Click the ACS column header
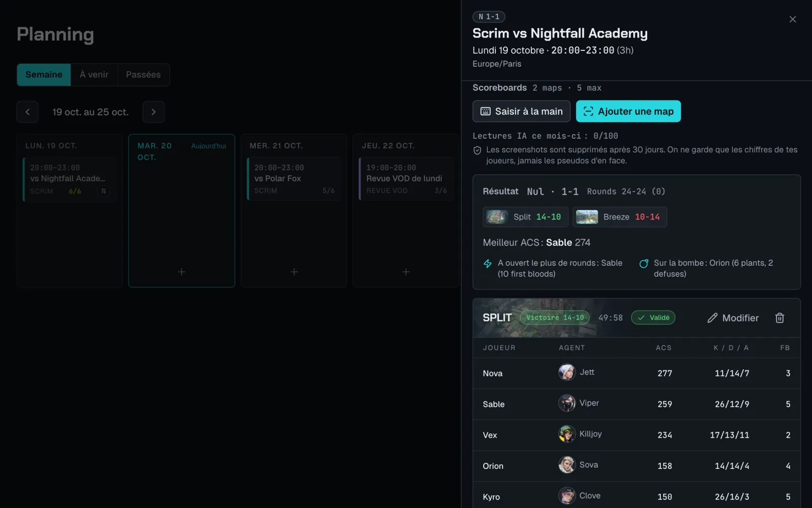 663,348
